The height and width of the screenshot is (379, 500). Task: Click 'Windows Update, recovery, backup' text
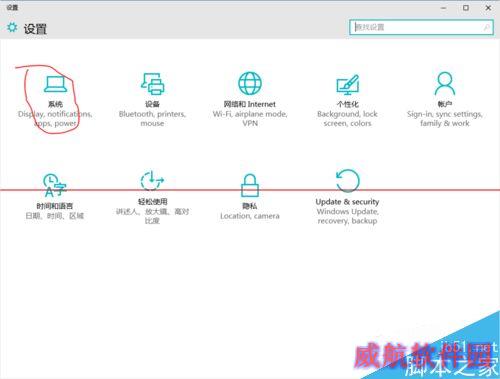tap(347, 216)
